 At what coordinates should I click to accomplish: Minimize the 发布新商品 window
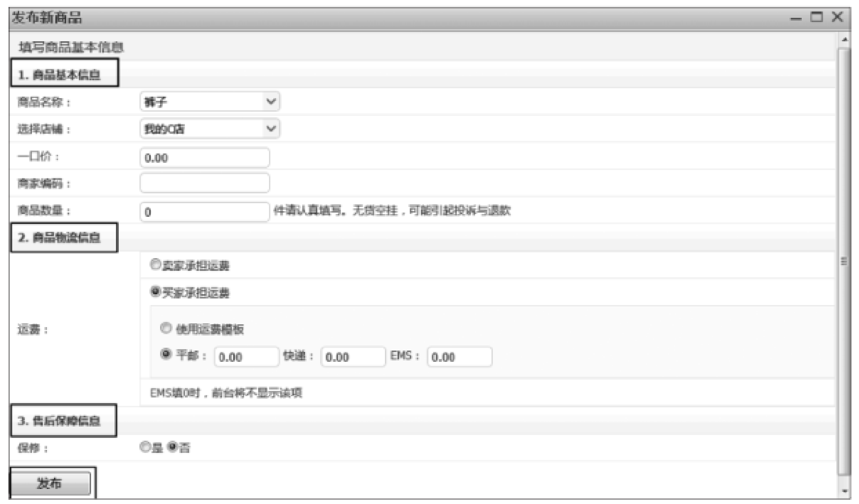(x=796, y=19)
